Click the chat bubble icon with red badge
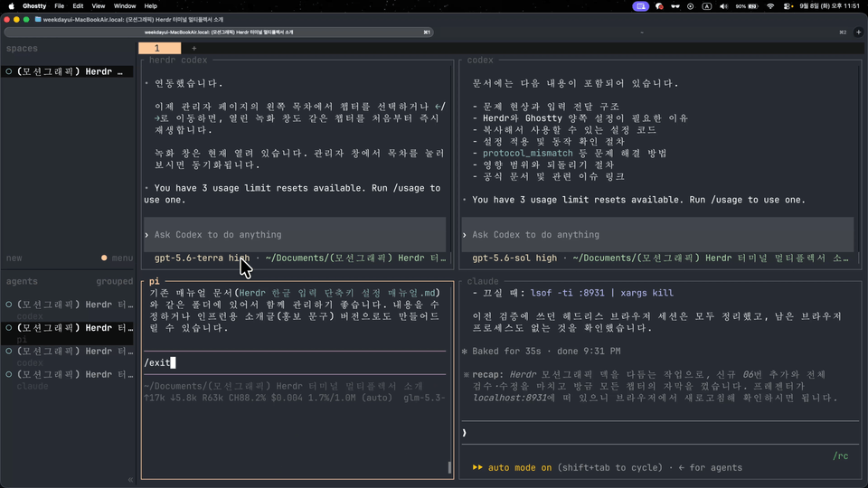The height and width of the screenshot is (488, 868). click(659, 6)
